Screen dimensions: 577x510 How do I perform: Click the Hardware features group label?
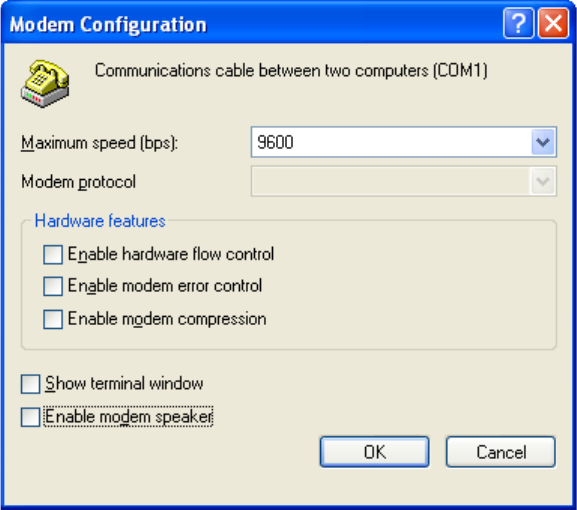click(x=100, y=221)
